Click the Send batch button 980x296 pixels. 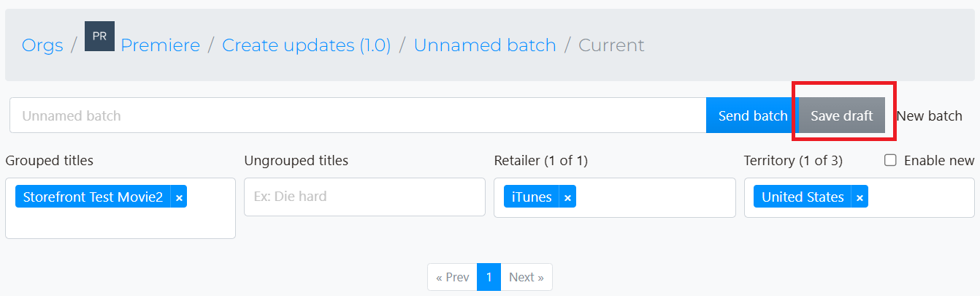coord(752,115)
